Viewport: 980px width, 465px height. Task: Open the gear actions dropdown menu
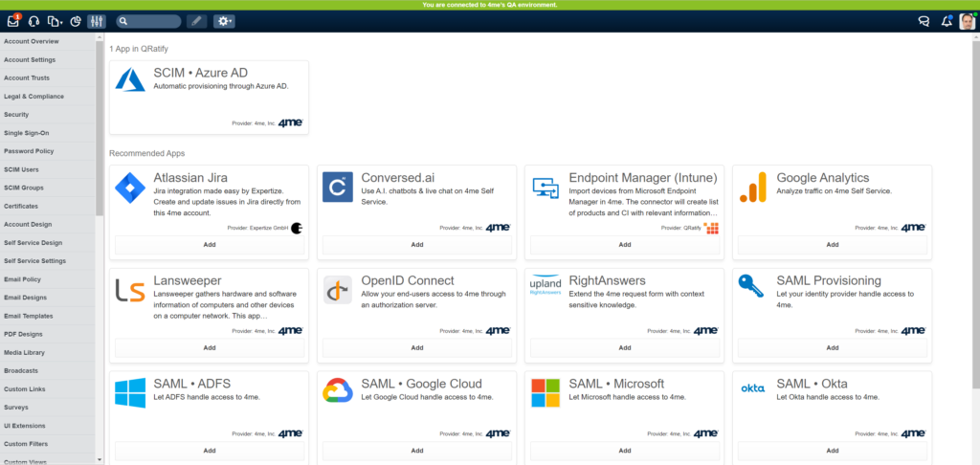tap(225, 21)
